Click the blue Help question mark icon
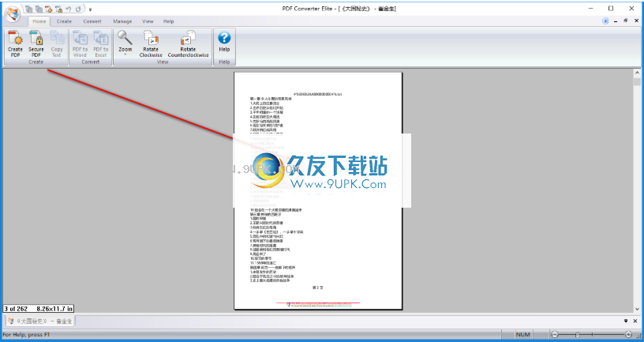Viewport: 644px width, 342px height. point(224,38)
